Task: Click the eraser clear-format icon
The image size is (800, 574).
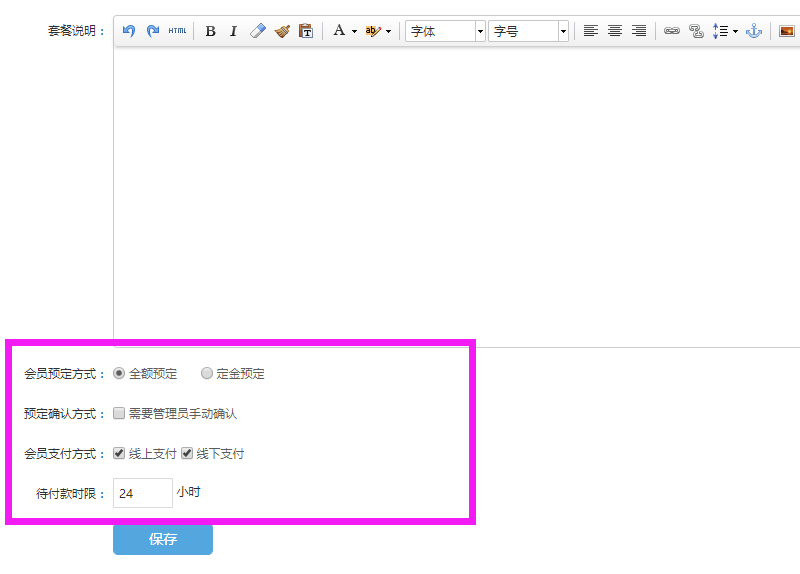Action: [258, 31]
